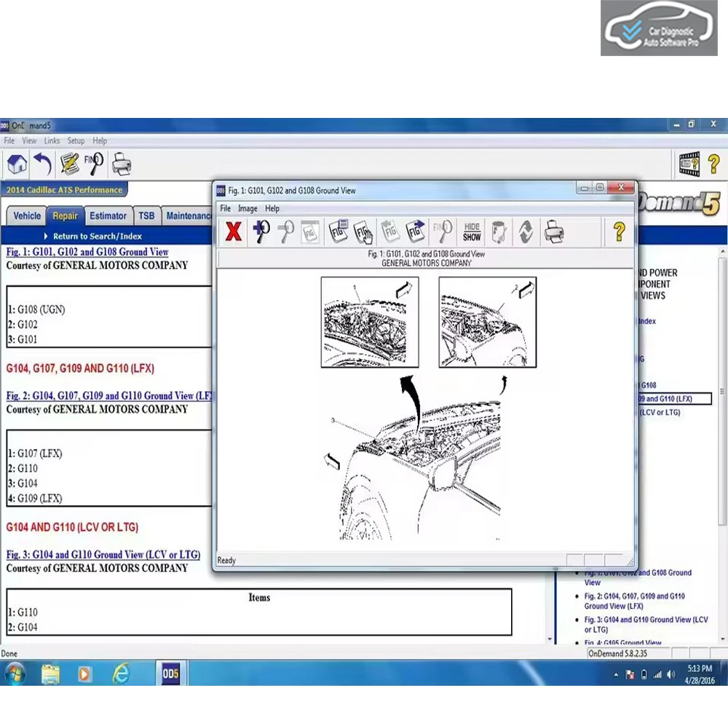Click Return to Search/Index link
This screenshot has width=728, height=728.
click(x=97, y=237)
